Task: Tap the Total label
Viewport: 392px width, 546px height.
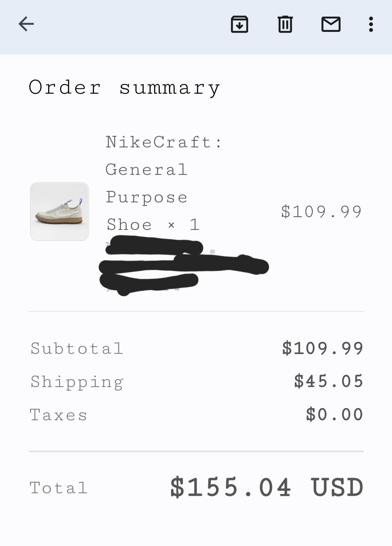Action: [58, 488]
